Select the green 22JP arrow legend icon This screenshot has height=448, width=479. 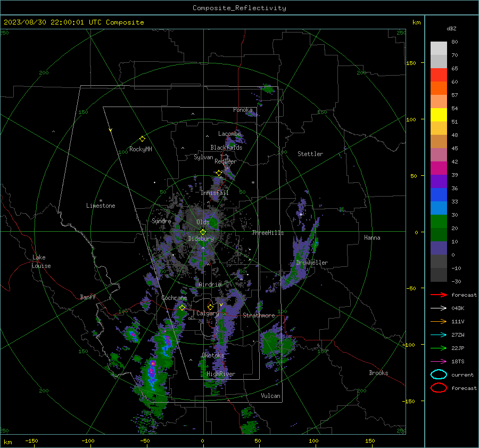(x=439, y=348)
